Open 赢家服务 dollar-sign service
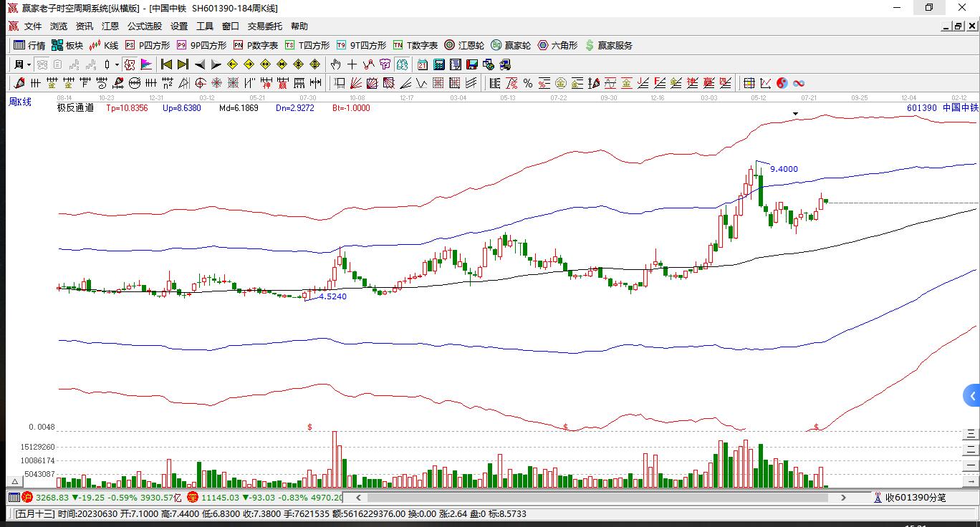This screenshot has width=980, height=527. pos(609,45)
